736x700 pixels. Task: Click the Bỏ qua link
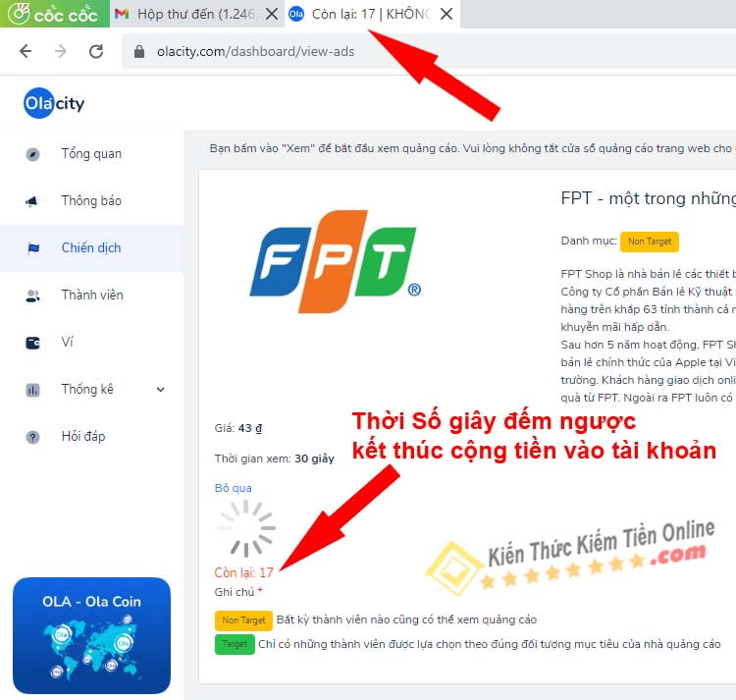tap(234, 488)
